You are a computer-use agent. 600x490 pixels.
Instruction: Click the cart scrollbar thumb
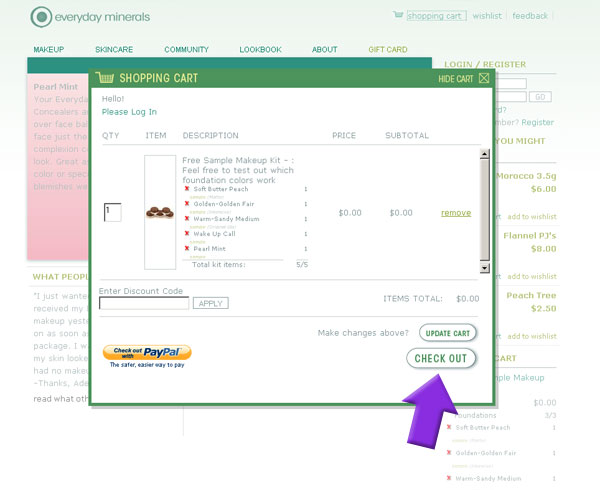(x=484, y=210)
